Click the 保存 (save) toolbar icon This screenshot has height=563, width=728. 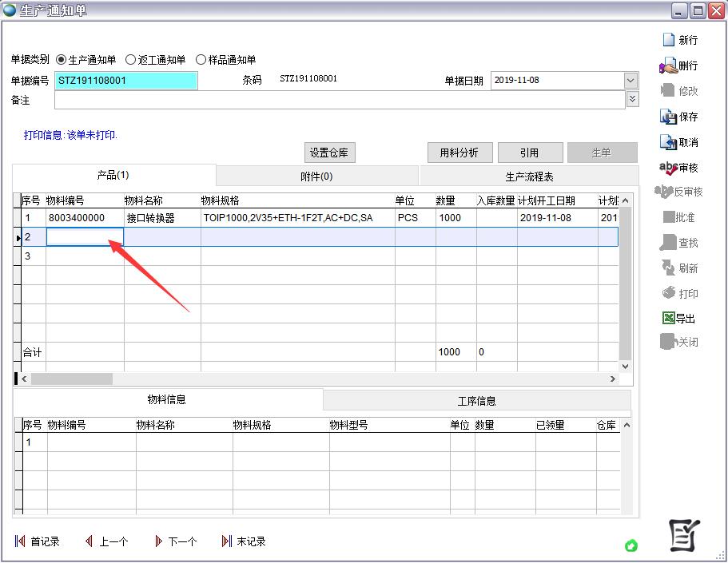669,117
